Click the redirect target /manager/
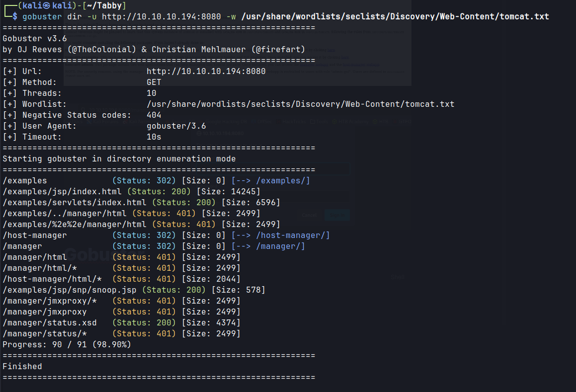This screenshot has width=576, height=392. click(x=278, y=246)
